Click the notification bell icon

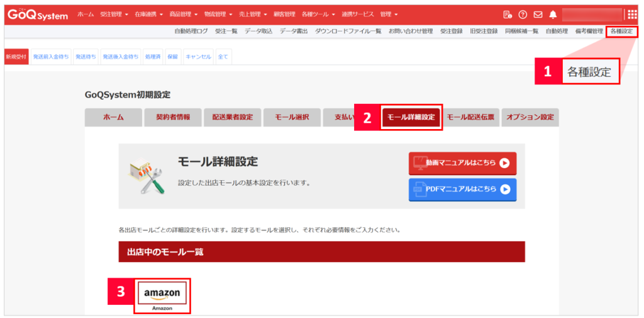tap(553, 14)
